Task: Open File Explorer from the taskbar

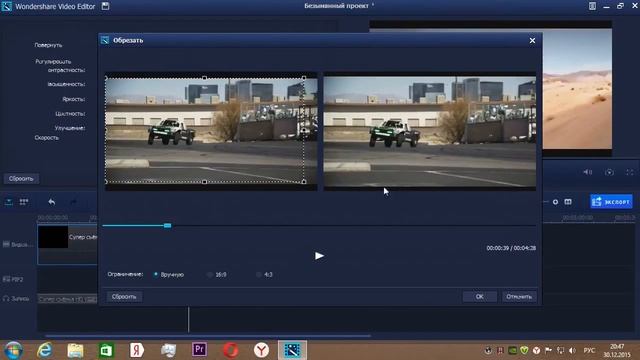Action: (75, 350)
